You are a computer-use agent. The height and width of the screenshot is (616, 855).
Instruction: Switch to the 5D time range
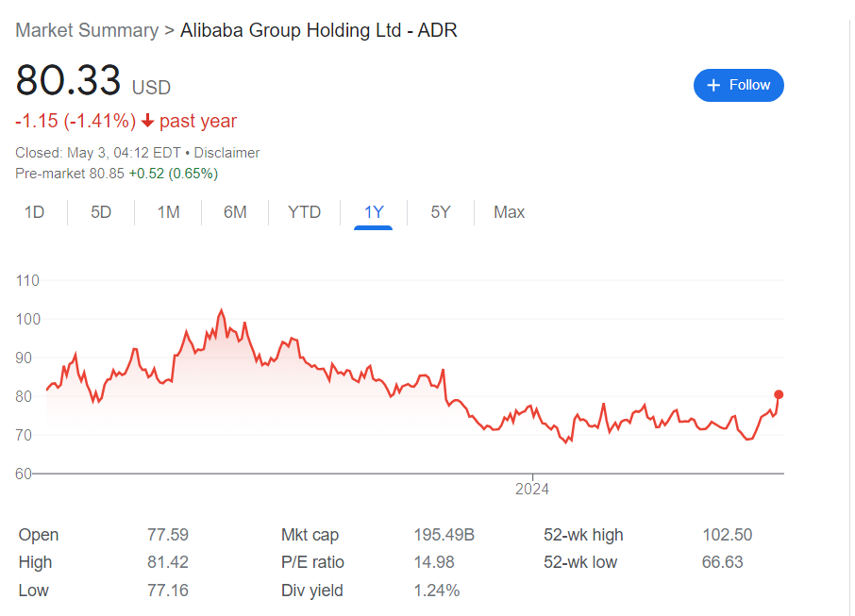[x=101, y=212]
